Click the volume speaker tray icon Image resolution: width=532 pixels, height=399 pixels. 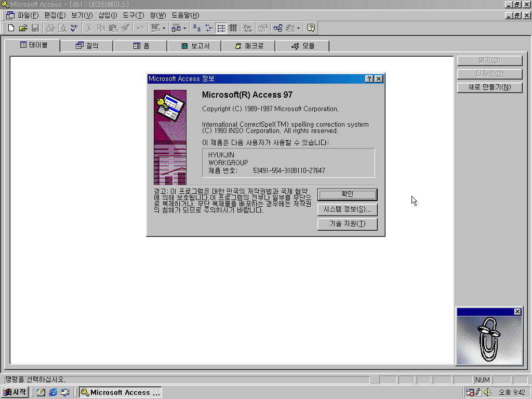(487, 392)
